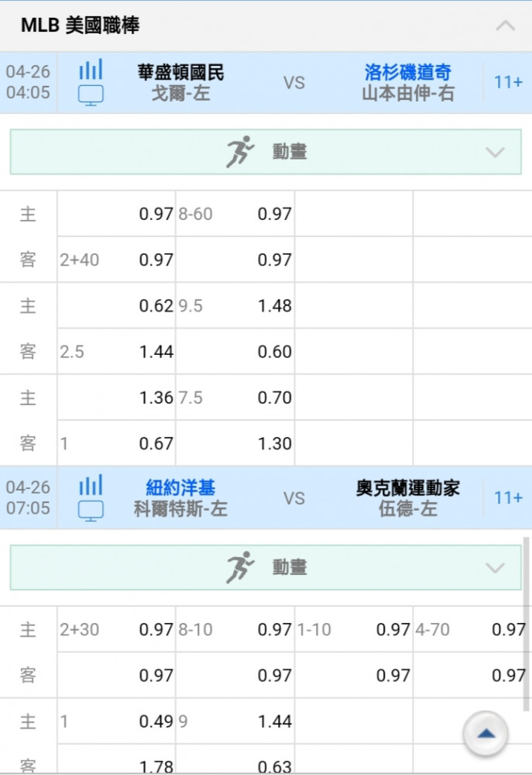Select away odds 1.78
The width and height of the screenshot is (532, 775).
click(156, 766)
